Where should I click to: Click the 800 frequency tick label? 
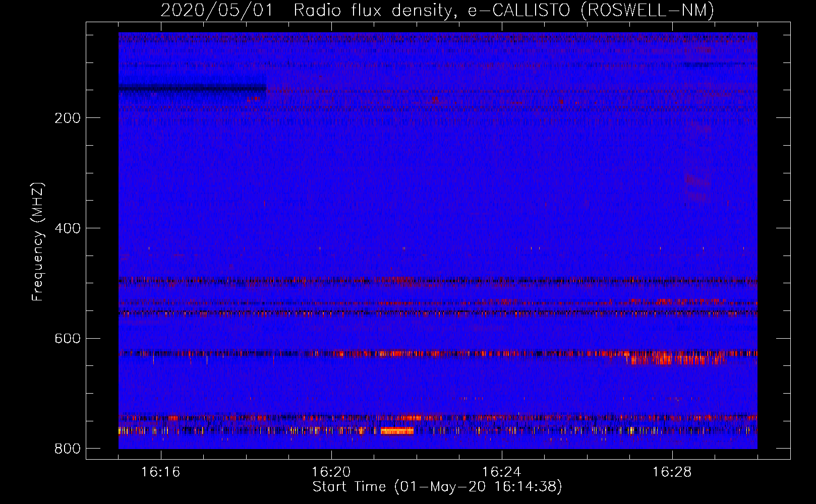(68, 449)
